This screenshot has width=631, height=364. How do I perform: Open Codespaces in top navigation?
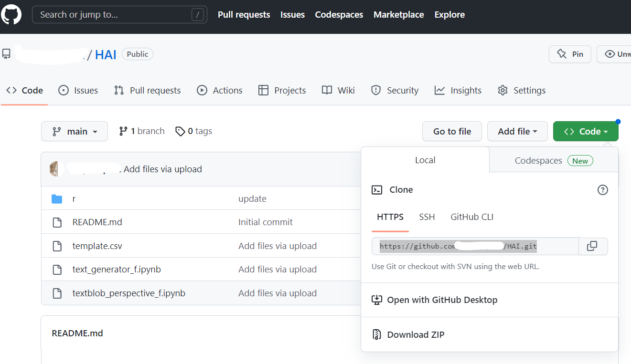pyautogui.click(x=339, y=15)
